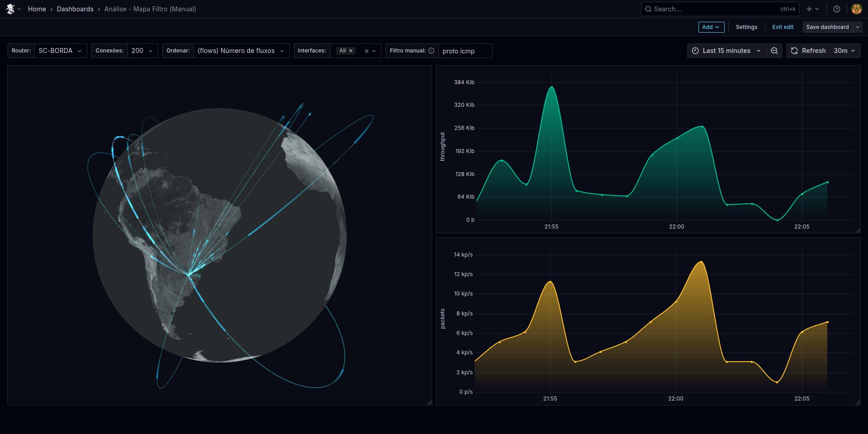Open the plus new item menu

[x=812, y=9]
